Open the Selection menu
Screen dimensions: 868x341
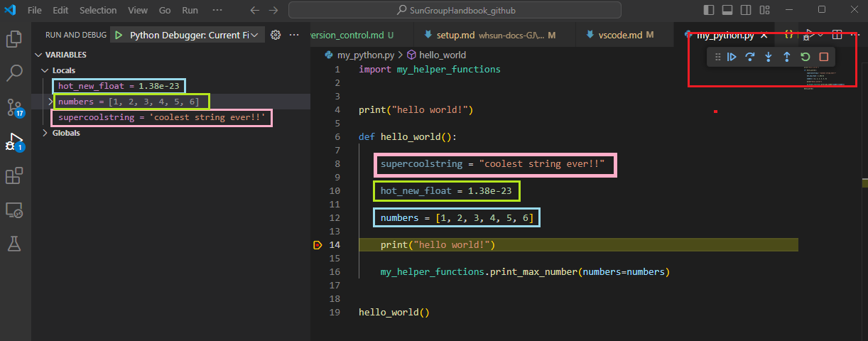[98, 11]
